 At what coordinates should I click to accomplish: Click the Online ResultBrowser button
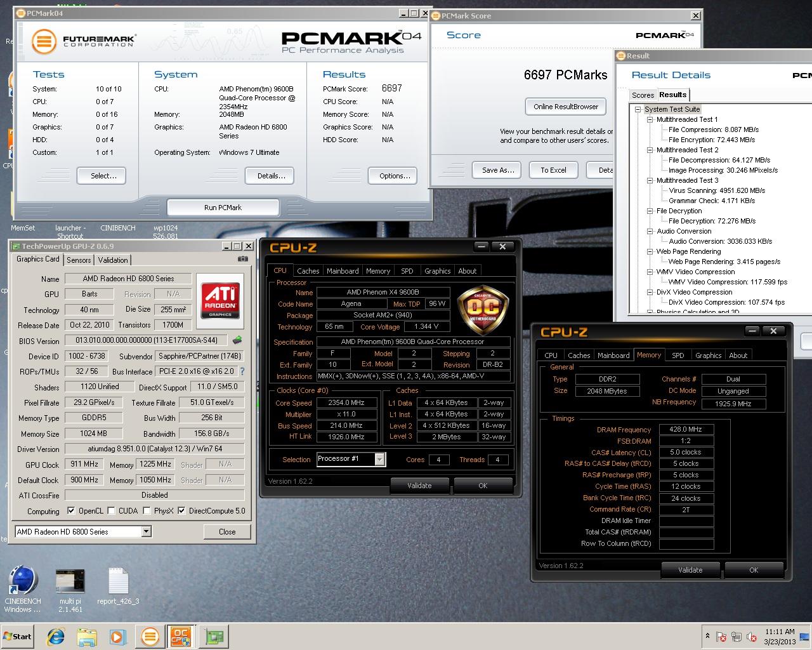click(566, 107)
